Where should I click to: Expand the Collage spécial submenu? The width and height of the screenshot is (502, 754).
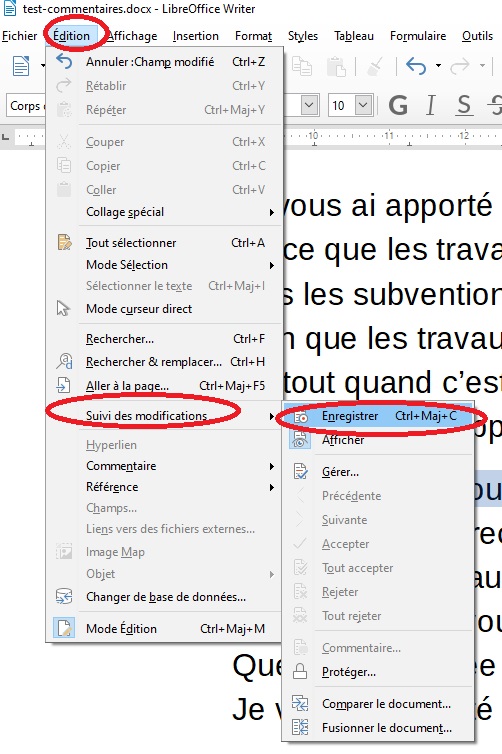pos(163,212)
